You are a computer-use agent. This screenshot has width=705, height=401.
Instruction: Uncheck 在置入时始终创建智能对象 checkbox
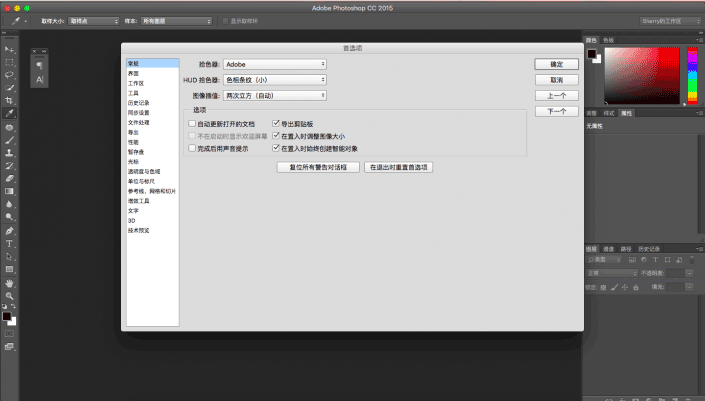click(x=276, y=148)
